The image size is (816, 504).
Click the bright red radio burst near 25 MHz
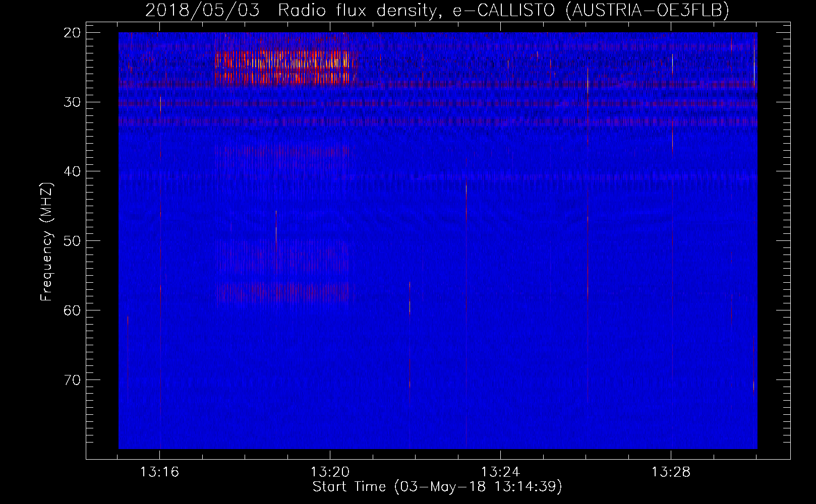coord(285,67)
